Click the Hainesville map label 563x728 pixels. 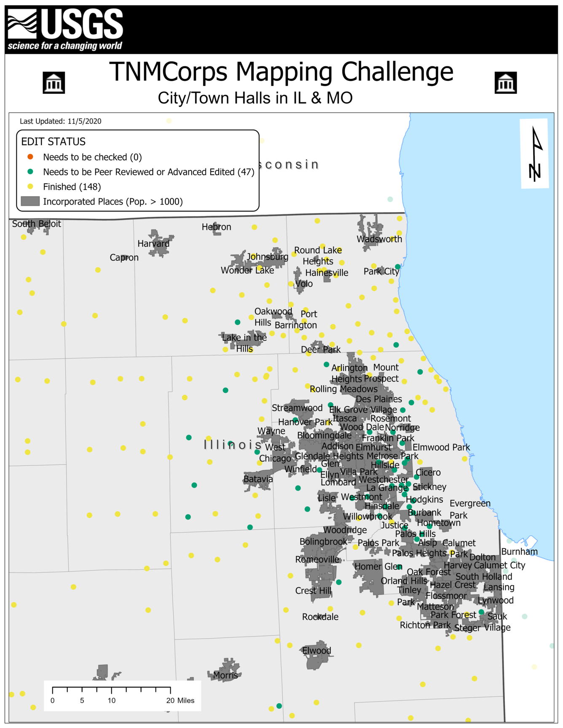tap(327, 273)
